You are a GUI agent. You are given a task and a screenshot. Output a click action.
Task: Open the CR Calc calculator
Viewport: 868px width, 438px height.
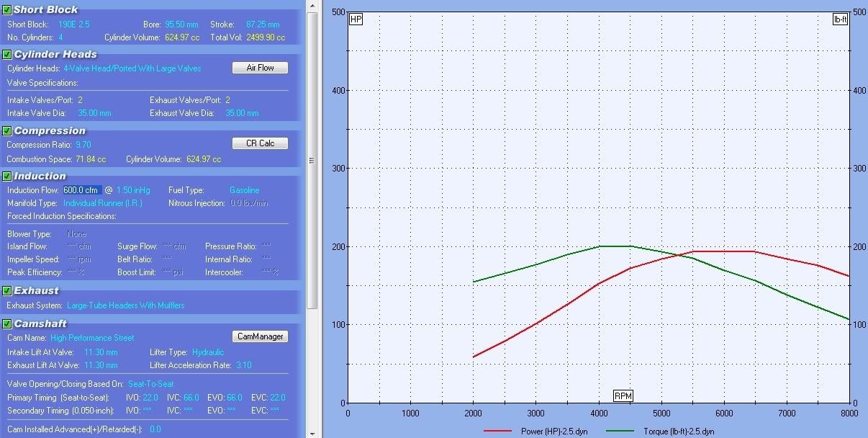click(x=260, y=143)
